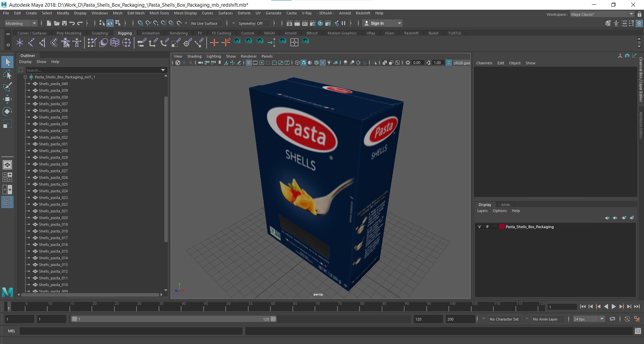
Task: Toggle the viewport color management ON button
Action: coord(449,63)
